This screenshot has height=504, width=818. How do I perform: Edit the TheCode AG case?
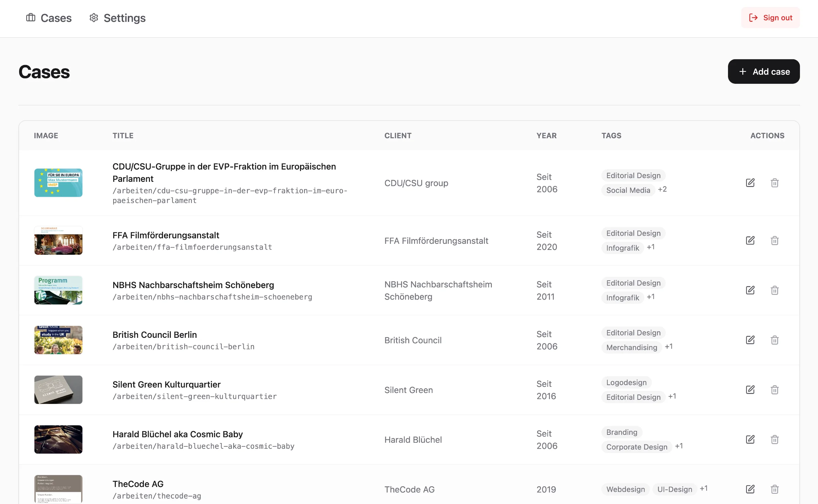[750, 489]
